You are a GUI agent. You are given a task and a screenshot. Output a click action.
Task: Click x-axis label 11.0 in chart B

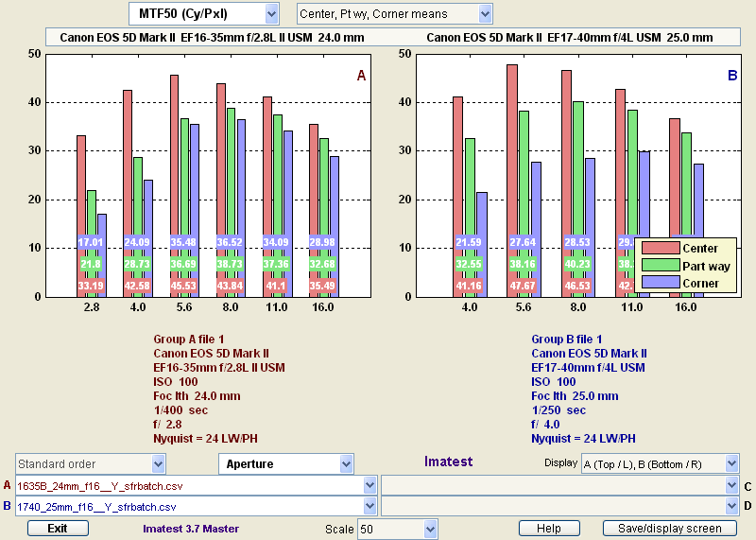tap(631, 307)
